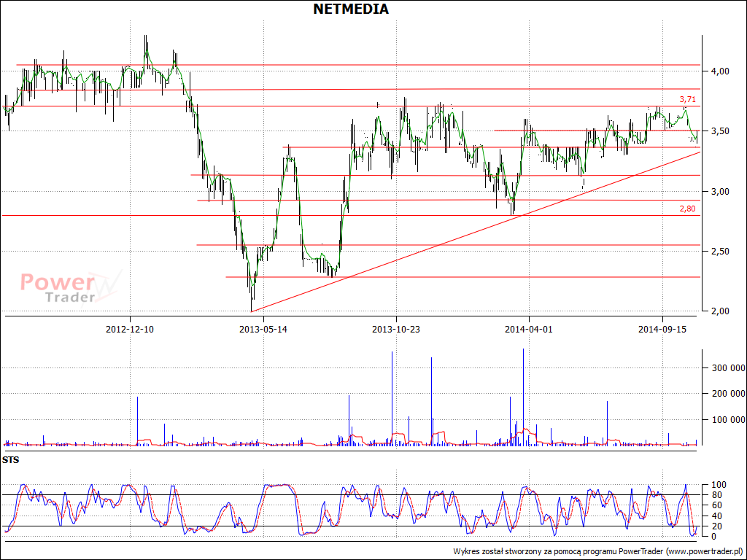The width and height of the screenshot is (747, 560).
Task: Click the 300 000 volume axis label
Action: pos(729,367)
